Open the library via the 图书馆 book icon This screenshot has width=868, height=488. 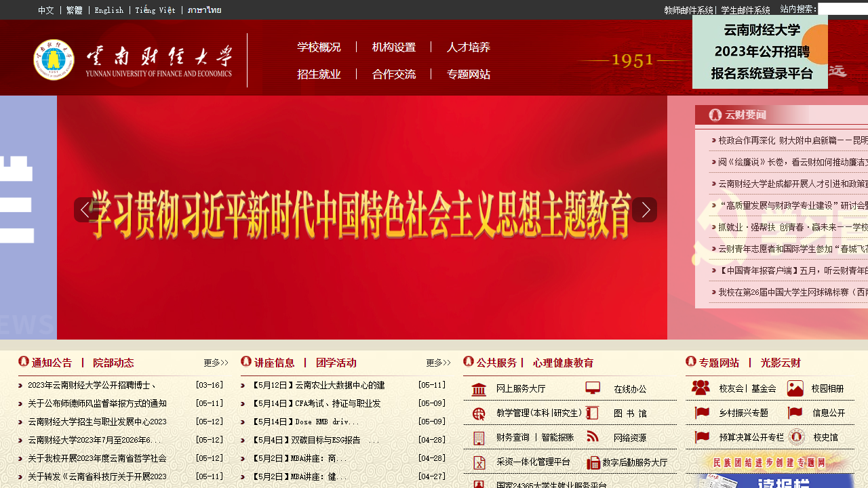pos(592,412)
